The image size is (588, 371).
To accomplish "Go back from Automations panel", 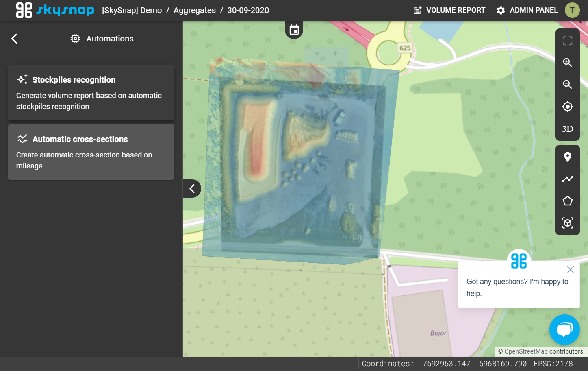I will coord(14,39).
